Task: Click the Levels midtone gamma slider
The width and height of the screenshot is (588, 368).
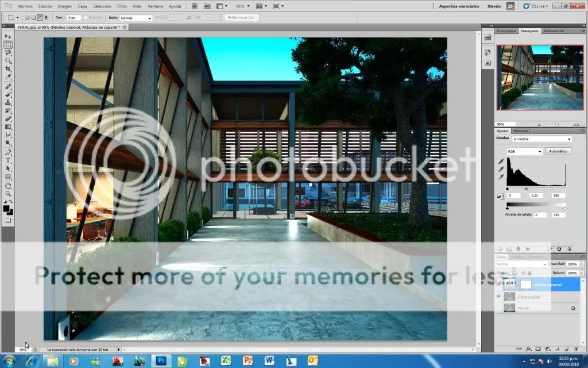Action: click(x=526, y=189)
